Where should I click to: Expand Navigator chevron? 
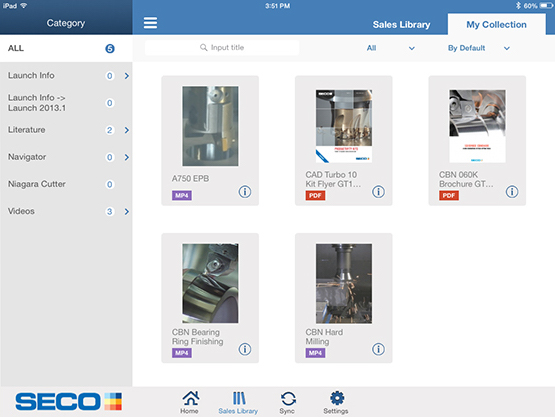(x=127, y=157)
